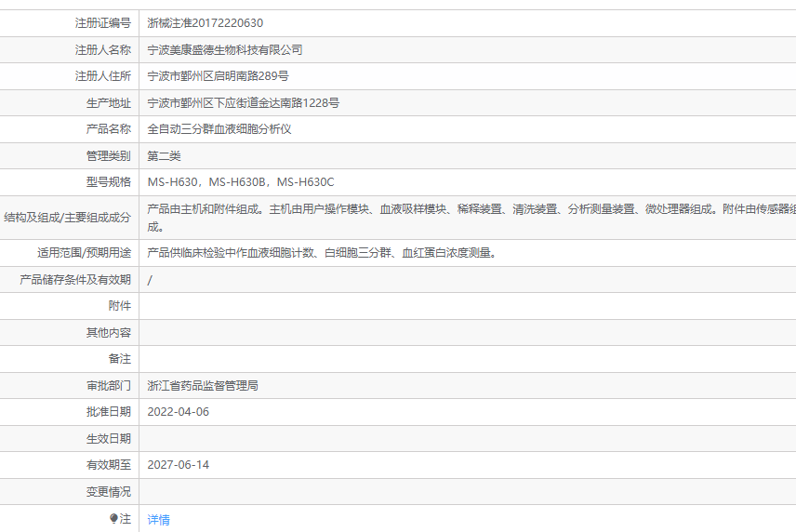Click the 批准日期 label

(109, 412)
